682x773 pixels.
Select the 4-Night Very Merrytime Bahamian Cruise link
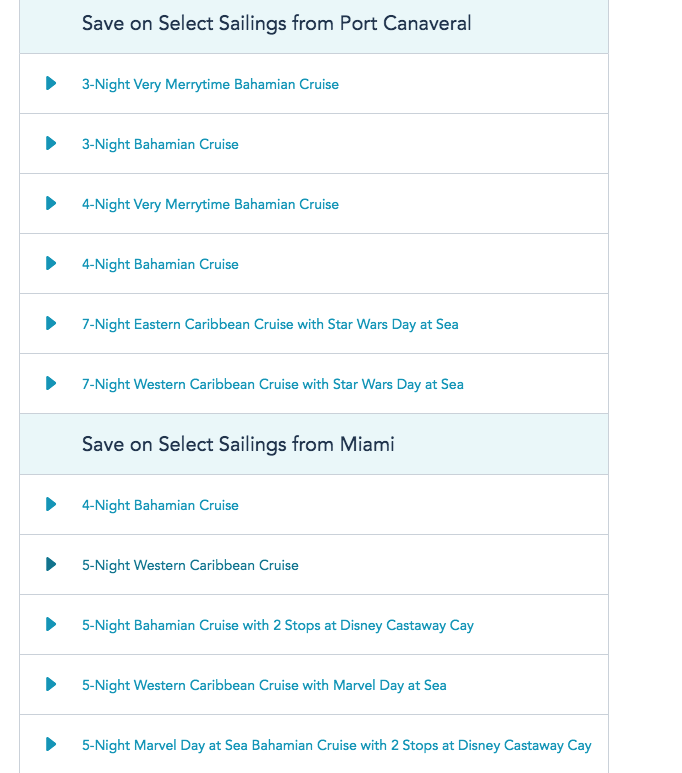tap(211, 205)
